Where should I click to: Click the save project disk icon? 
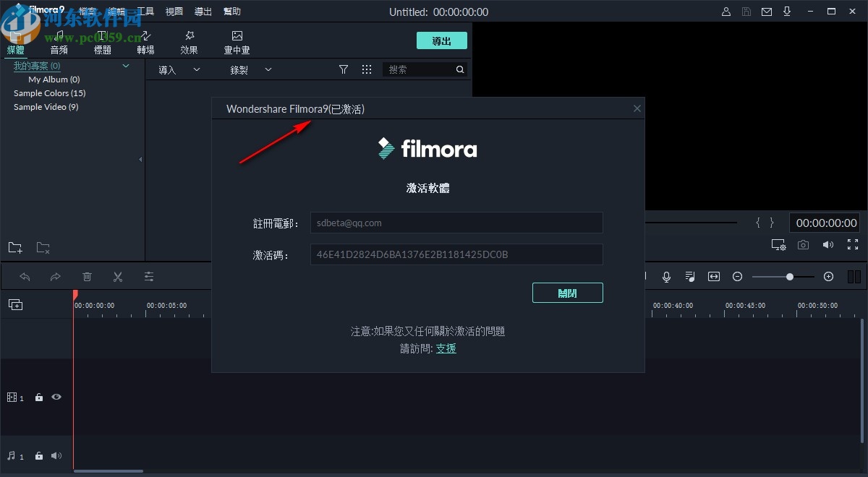pyautogui.click(x=746, y=12)
